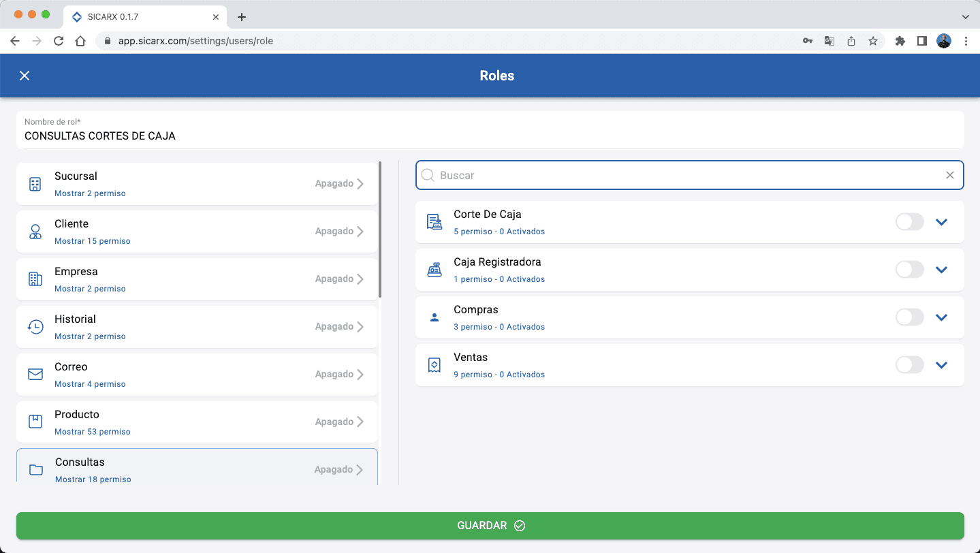Focus the Buscar search field
This screenshot has height=553, width=980.
[688, 175]
